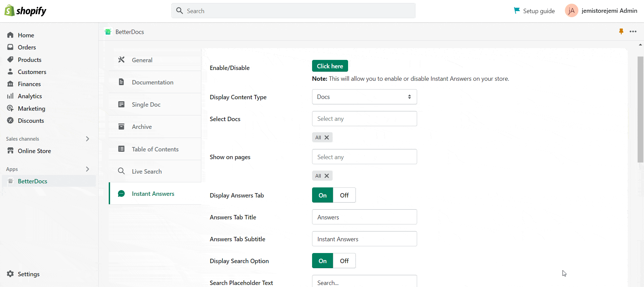
Task: Click the Settings gear icon
Action: pyautogui.click(x=10, y=274)
